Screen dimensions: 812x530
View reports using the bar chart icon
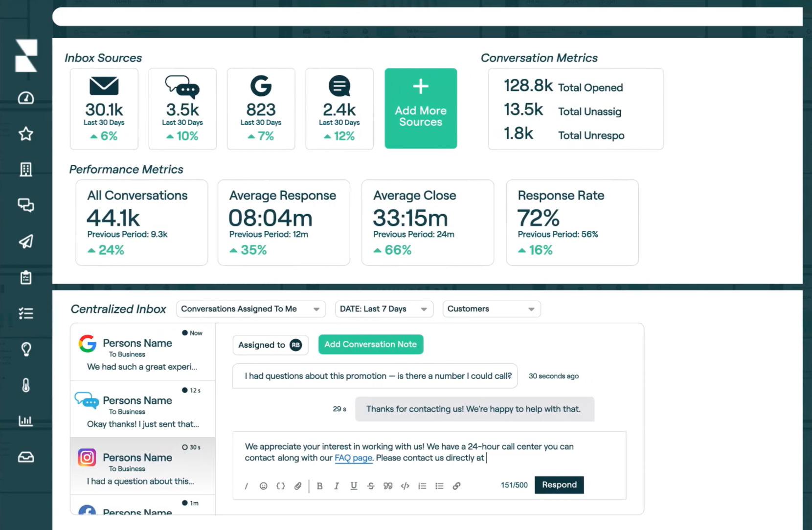click(26, 420)
